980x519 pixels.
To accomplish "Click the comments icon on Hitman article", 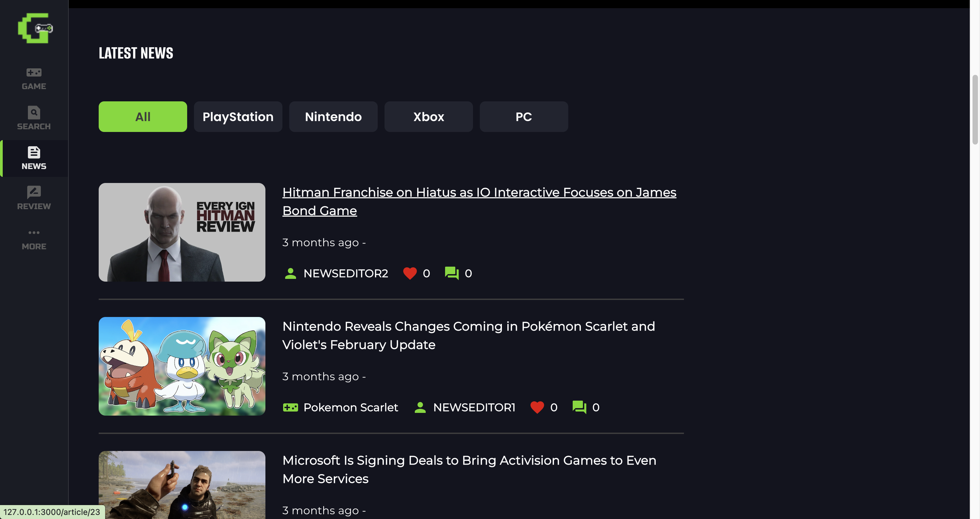I will click(452, 273).
